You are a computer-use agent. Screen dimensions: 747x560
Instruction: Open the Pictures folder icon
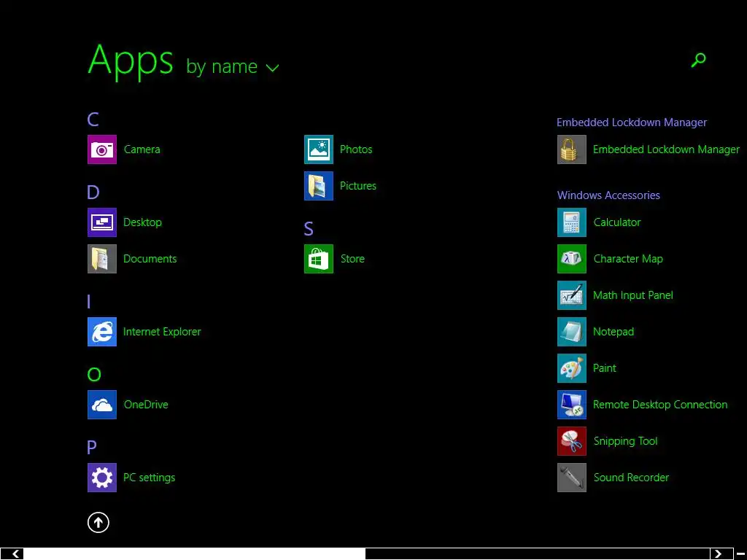(x=319, y=186)
